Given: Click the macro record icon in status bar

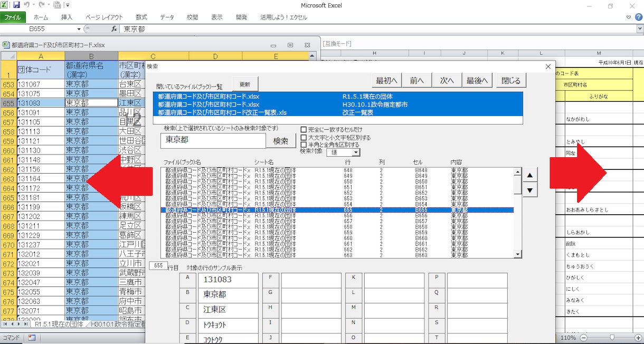Looking at the screenshot, I should [x=32, y=338].
